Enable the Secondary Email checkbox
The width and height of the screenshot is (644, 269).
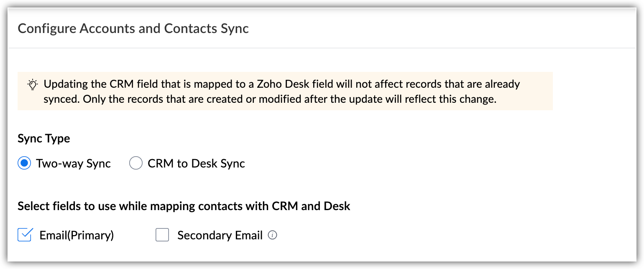tap(162, 235)
